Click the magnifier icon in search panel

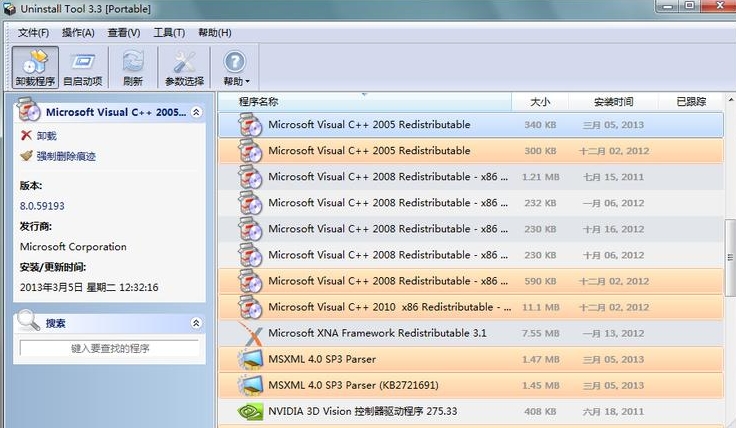pyautogui.click(x=28, y=321)
